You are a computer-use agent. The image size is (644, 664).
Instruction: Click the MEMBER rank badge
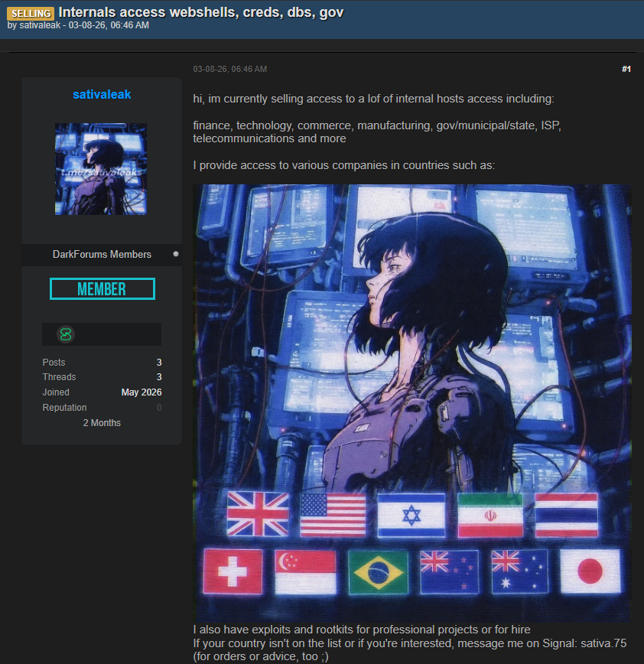[102, 289]
